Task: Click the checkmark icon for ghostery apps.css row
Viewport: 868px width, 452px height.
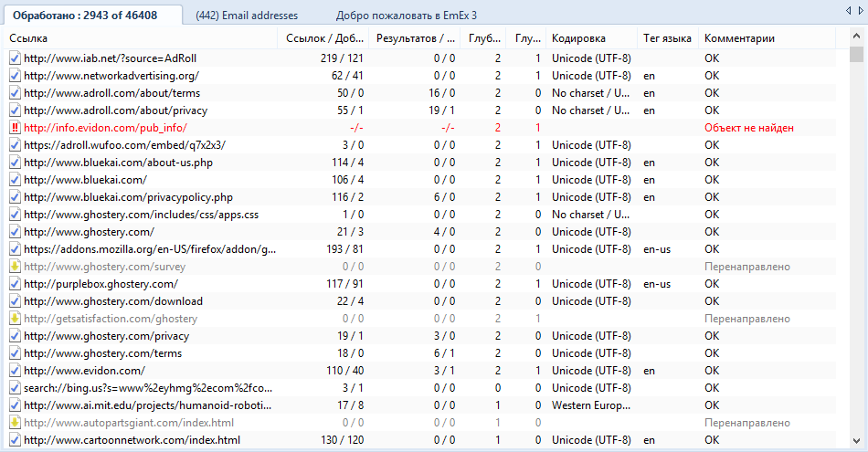Action: click(x=15, y=215)
